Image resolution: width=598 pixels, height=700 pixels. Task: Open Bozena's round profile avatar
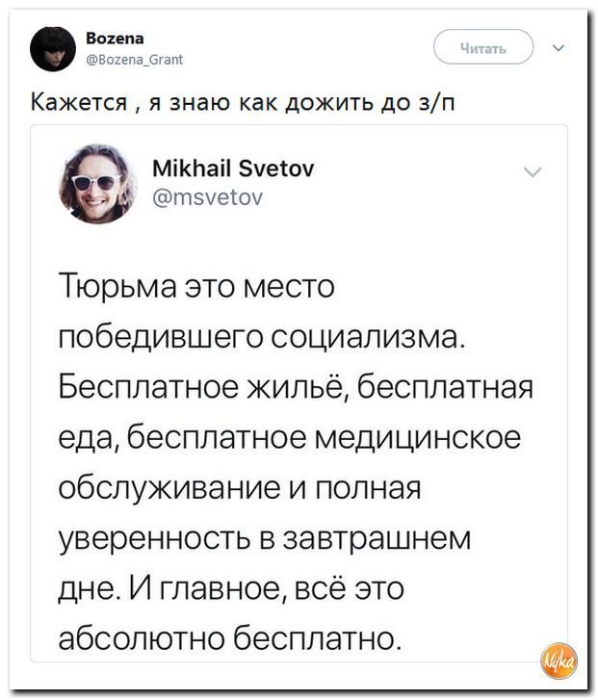[x=53, y=49]
